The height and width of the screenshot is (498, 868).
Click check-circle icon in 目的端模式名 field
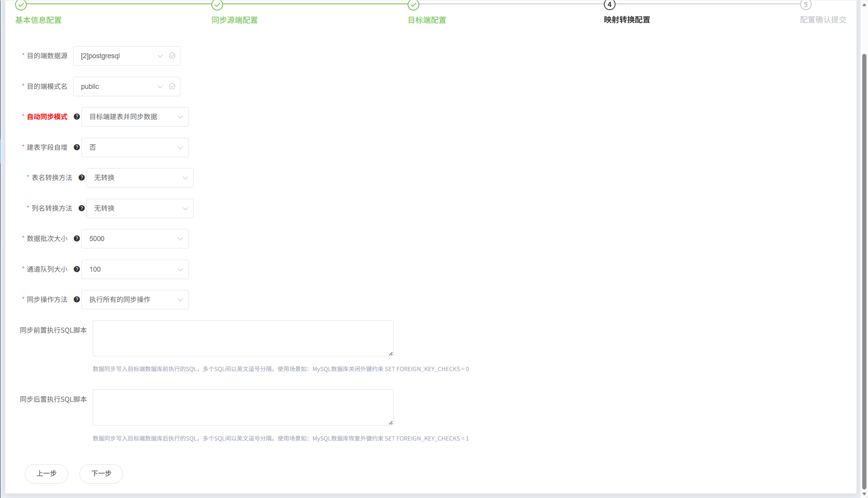coord(172,86)
